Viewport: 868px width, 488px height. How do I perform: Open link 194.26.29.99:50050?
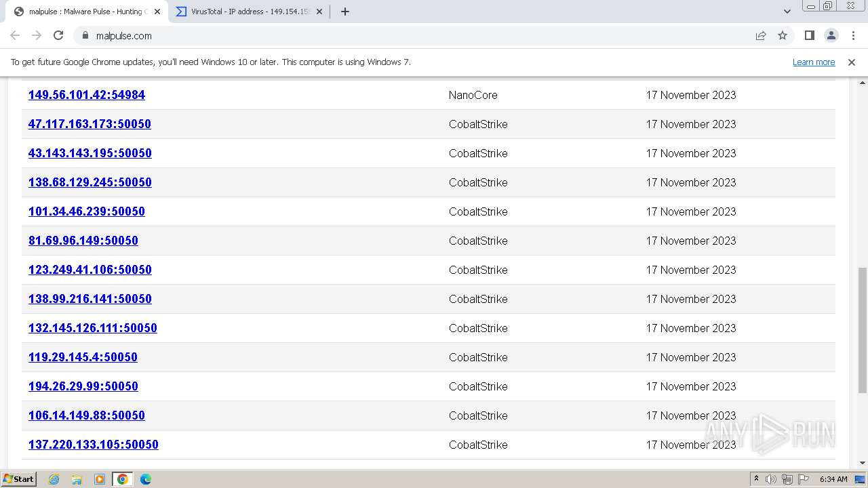click(83, 386)
